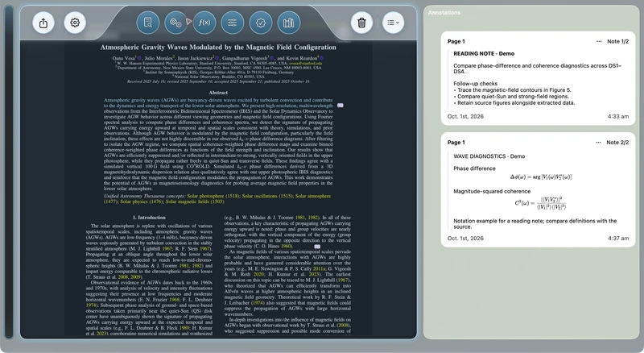Click 'Note 2/2' label

point(617,143)
